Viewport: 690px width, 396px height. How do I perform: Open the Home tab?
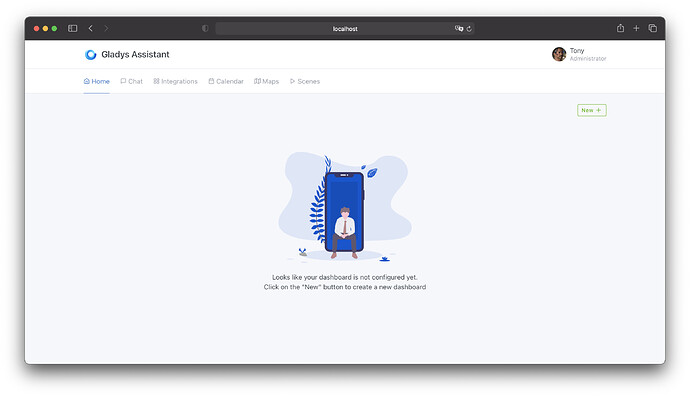click(96, 81)
